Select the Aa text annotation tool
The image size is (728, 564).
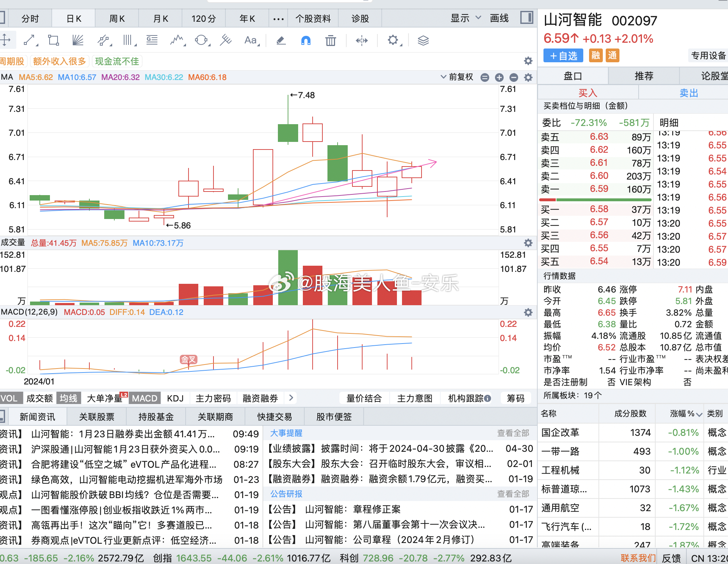[251, 40]
